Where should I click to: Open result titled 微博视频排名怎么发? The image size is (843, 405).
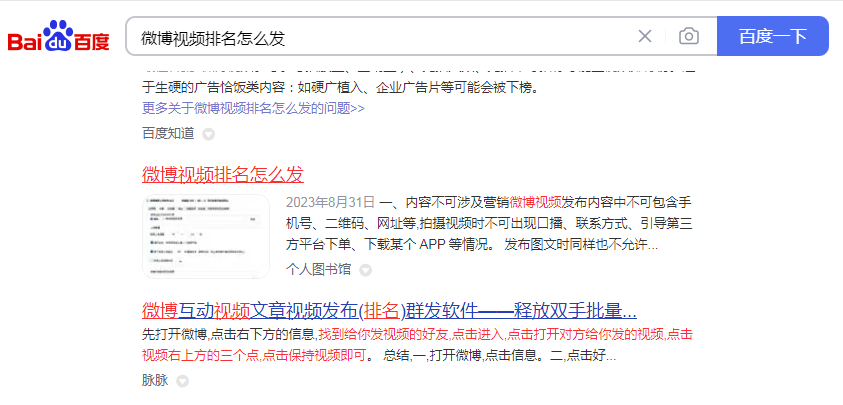click(223, 174)
